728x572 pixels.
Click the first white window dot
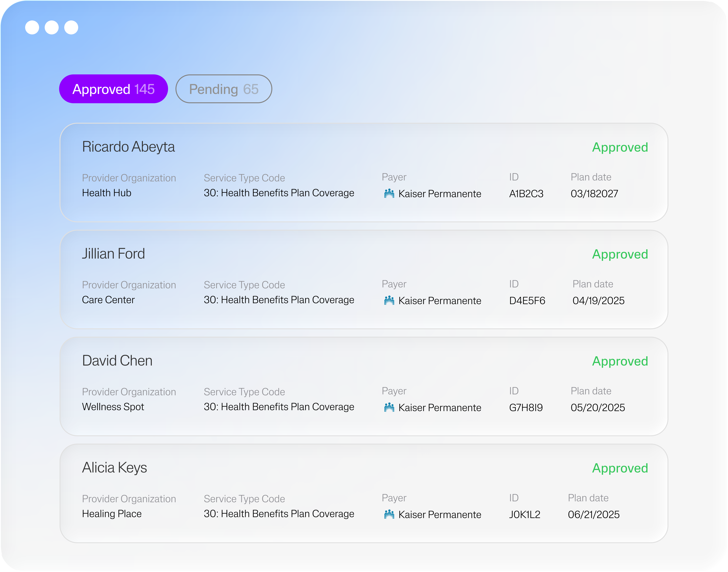pos(32,27)
